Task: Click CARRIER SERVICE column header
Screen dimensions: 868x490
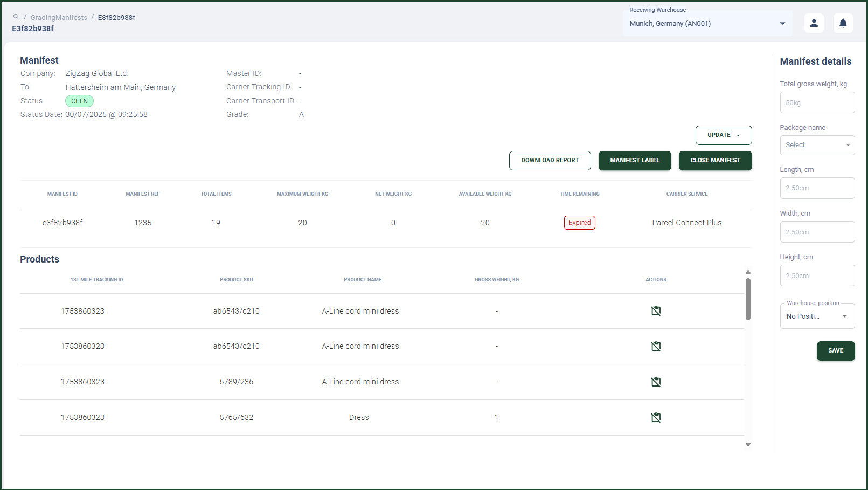Action: 687,194
